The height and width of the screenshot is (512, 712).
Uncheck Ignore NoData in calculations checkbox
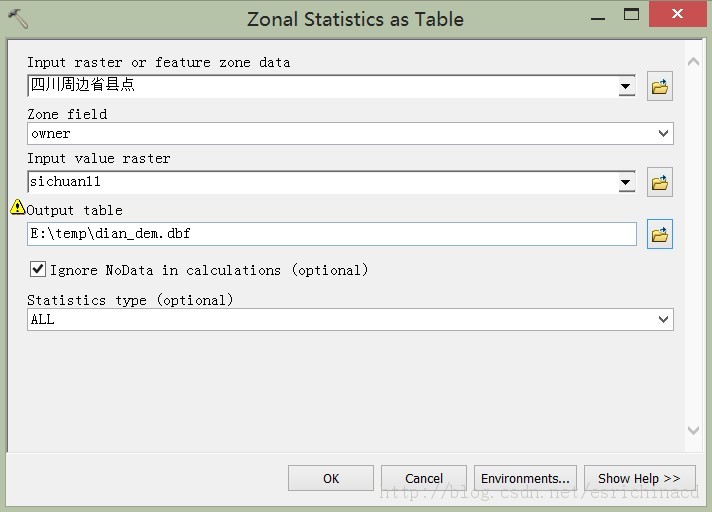(38, 269)
